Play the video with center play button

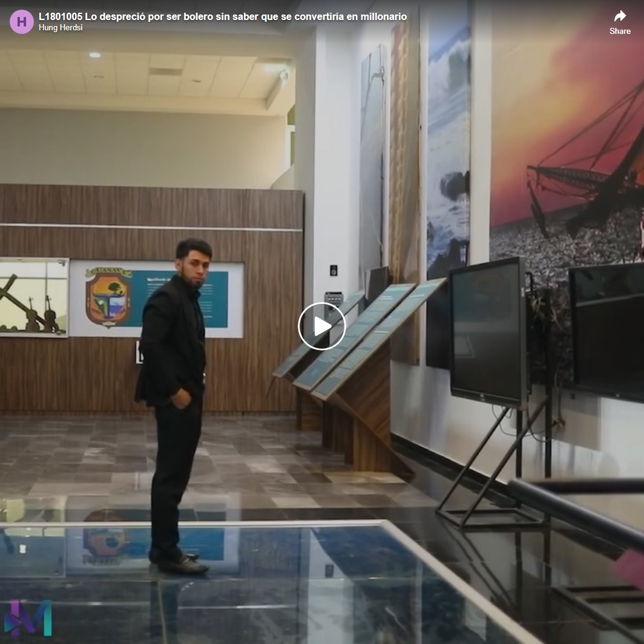pos(321,326)
